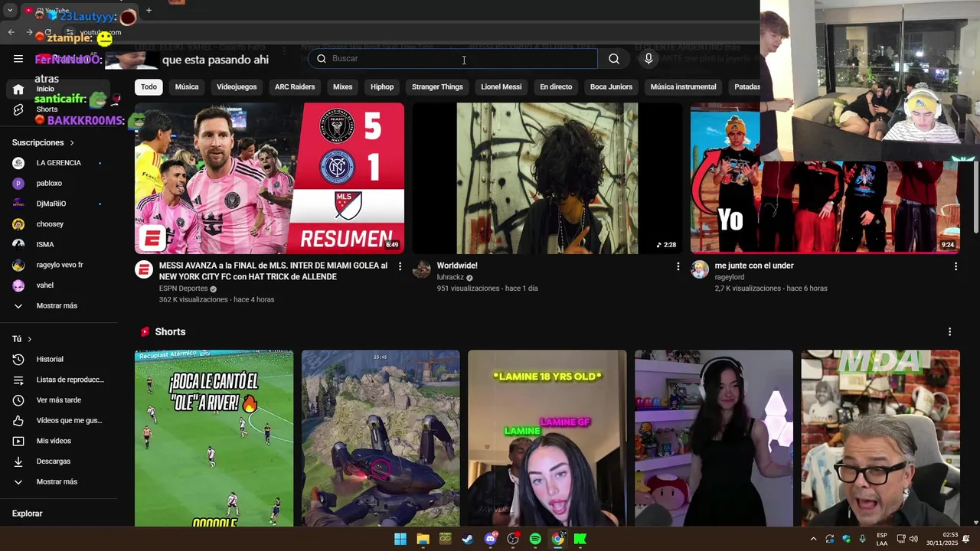This screenshot has height=551, width=980.
Task: Click the browser back arrow
Action: [11, 32]
